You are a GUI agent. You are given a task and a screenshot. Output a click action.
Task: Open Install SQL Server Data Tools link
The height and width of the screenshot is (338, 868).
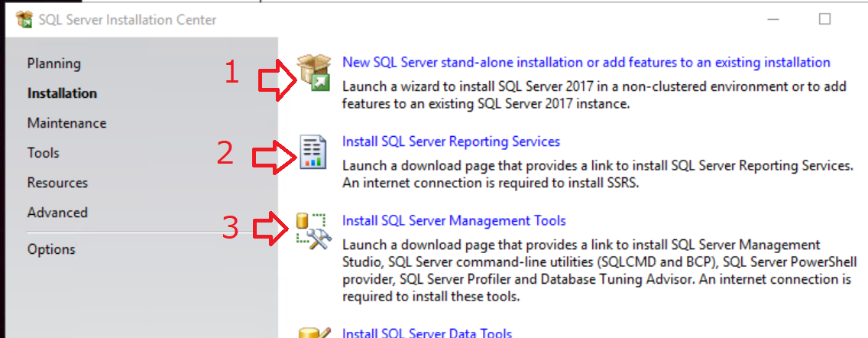pyautogui.click(x=427, y=333)
